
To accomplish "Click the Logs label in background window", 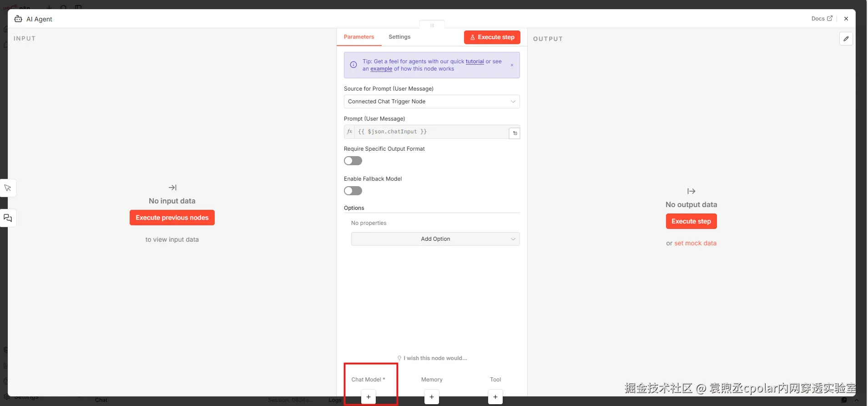I will pos(335,400).
